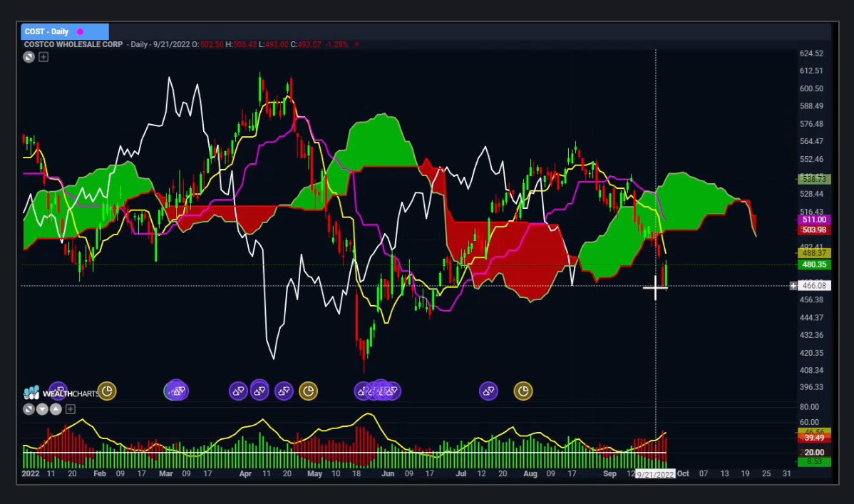Click the May label on time axis

coord(315,473)
